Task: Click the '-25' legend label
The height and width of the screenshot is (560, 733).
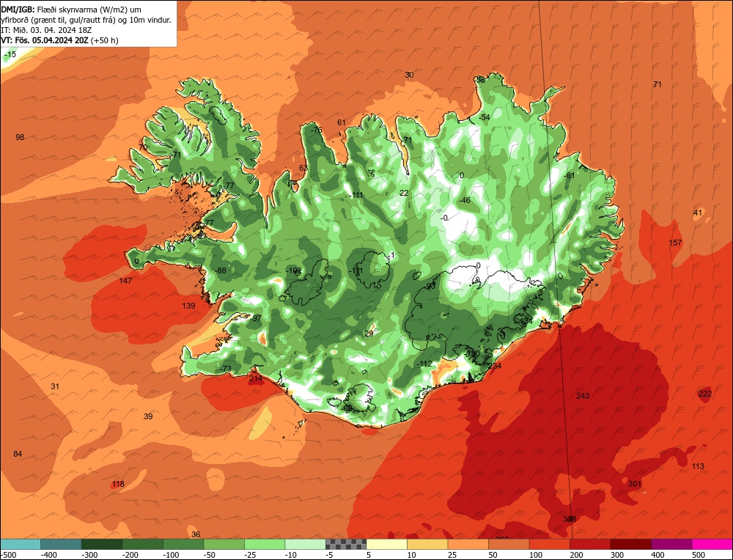Action: tap(251, 555)
